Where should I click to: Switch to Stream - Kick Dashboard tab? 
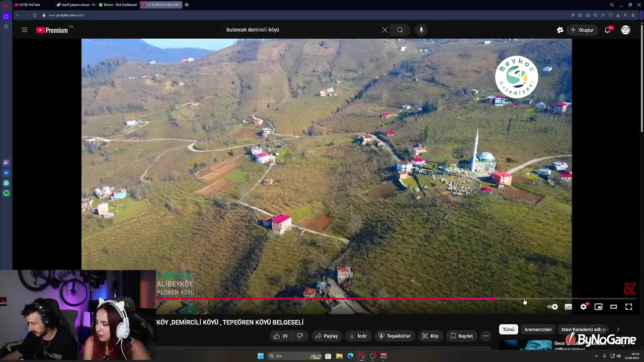coord(118,5)
